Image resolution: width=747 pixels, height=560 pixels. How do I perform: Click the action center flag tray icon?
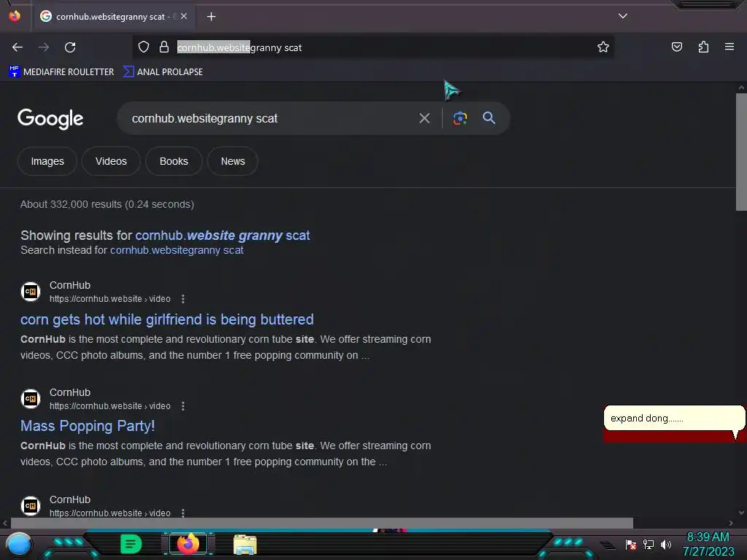pyautogui.click(x=631, y=544)
